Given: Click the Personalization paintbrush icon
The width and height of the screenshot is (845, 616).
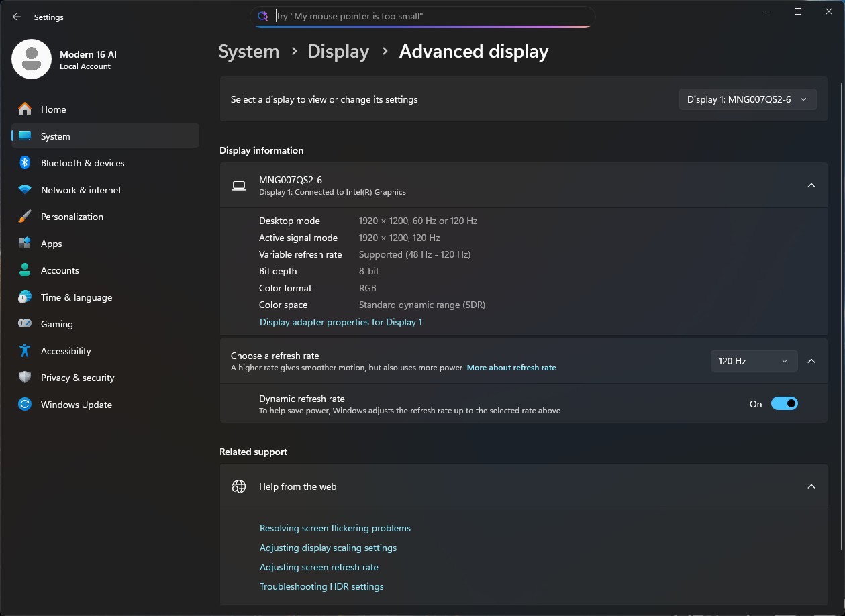Looking at the screenshot, I should pyautogui.click(x=25, y=217).
